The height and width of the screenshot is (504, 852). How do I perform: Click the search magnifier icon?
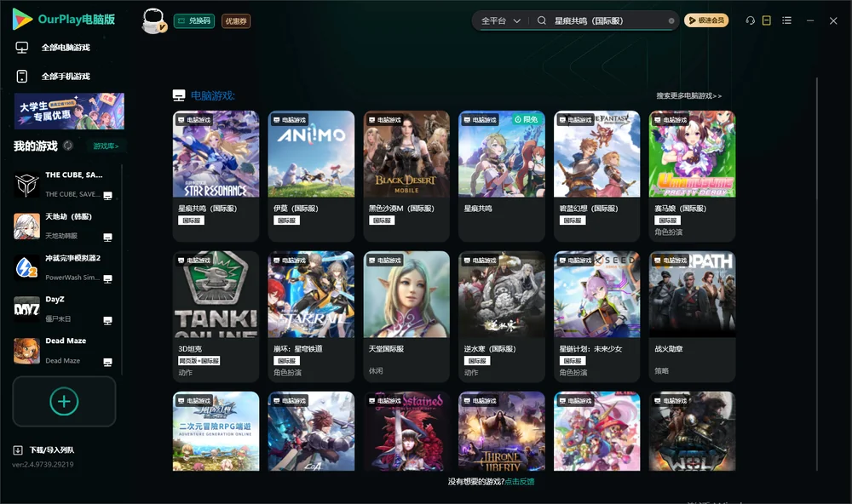[542, 20]
